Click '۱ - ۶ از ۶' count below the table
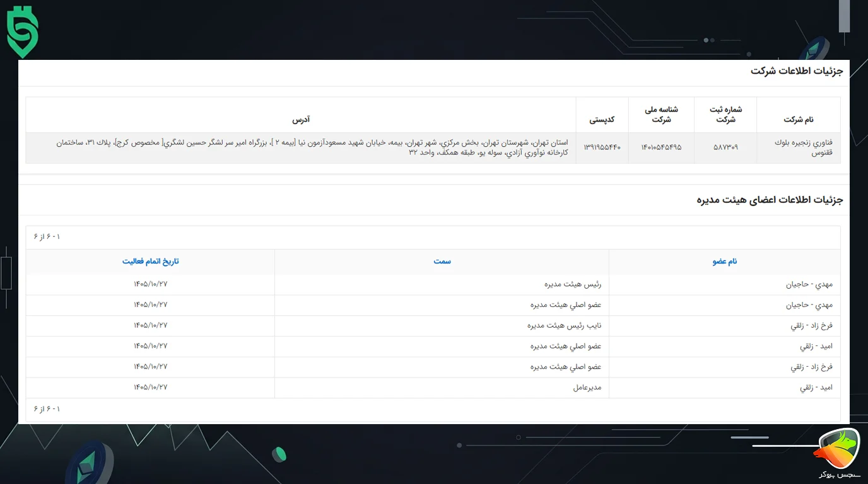868x484 pixels. coord(47,410)
